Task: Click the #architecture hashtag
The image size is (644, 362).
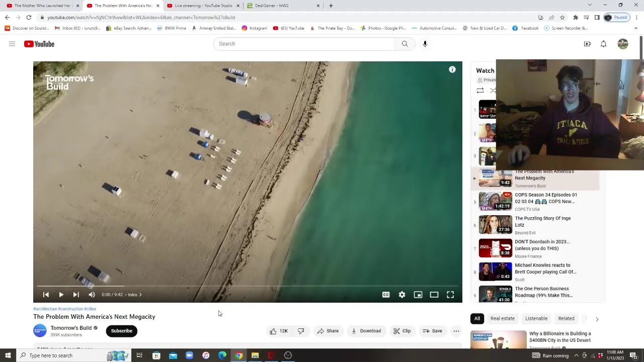Action: (x=45, y=309)
